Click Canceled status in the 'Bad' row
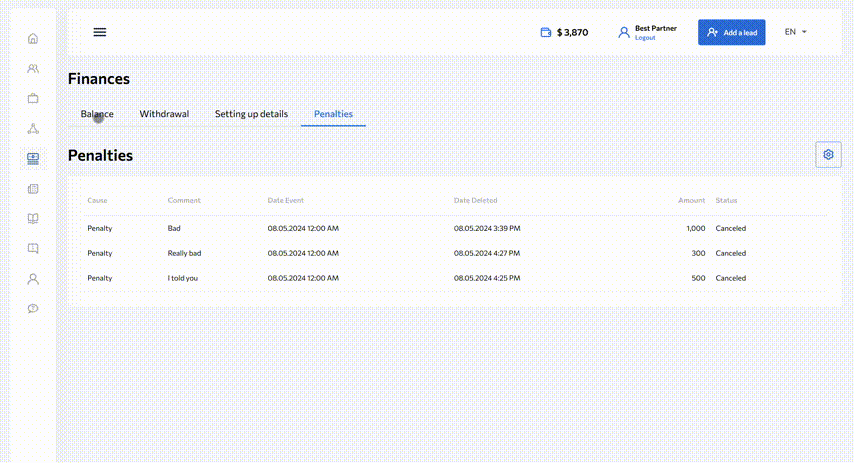 730,228
